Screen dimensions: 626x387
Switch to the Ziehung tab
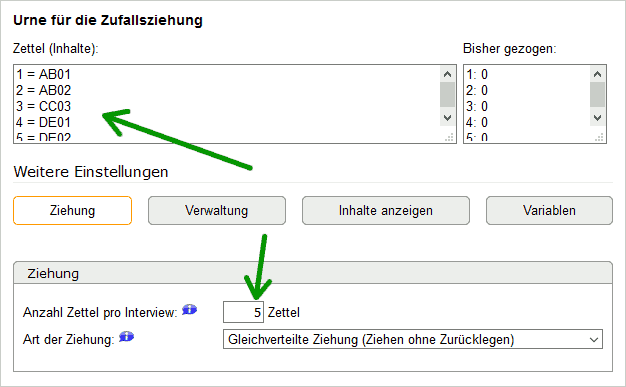[x=72, y=210]
